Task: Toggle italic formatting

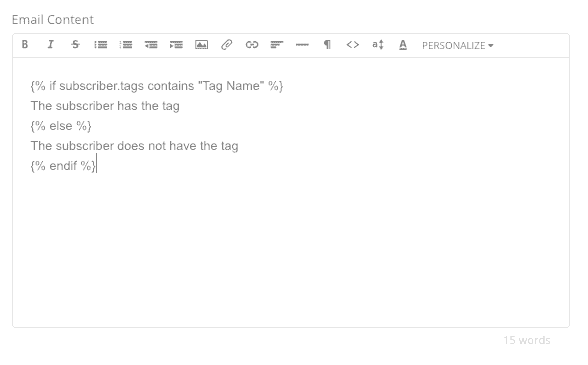Action: pos(50,45)
